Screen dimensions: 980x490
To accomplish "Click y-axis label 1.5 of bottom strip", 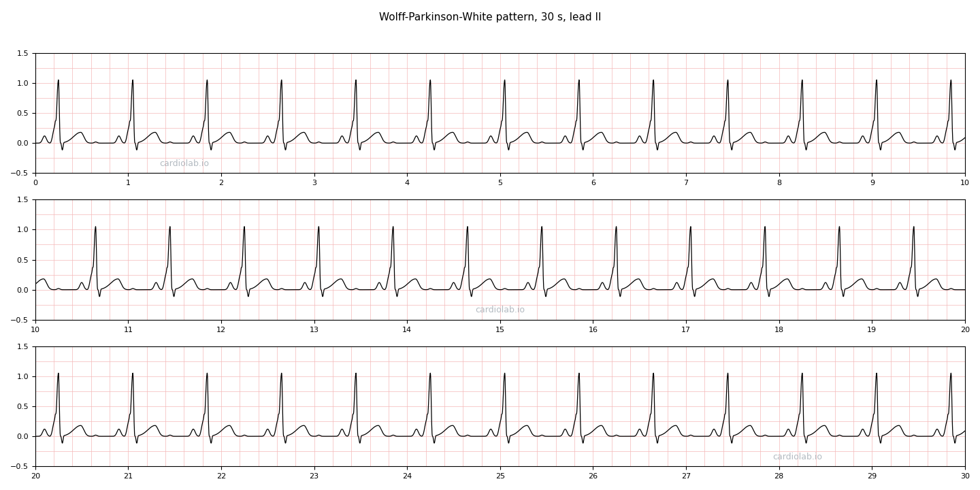I will click(22, 346).
